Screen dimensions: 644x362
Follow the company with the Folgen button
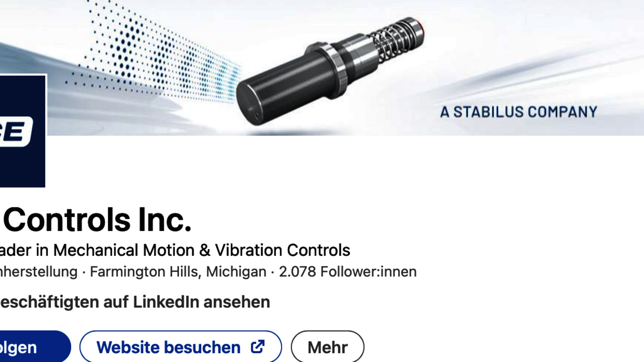click(34, 348)
